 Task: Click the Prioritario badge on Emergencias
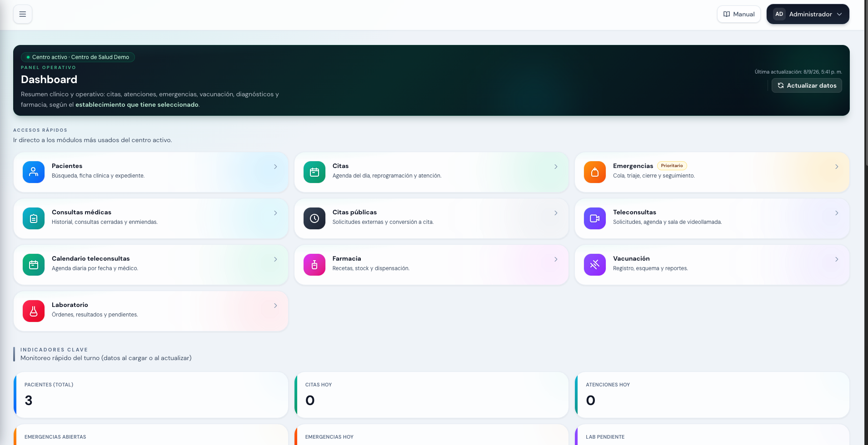click(672, 166)
